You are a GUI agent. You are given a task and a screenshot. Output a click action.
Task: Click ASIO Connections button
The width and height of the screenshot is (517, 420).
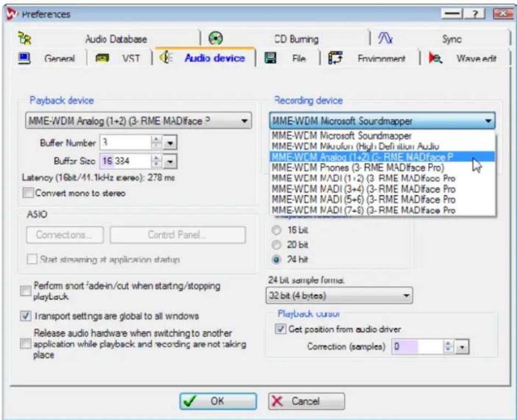click(x=65, y=235)
